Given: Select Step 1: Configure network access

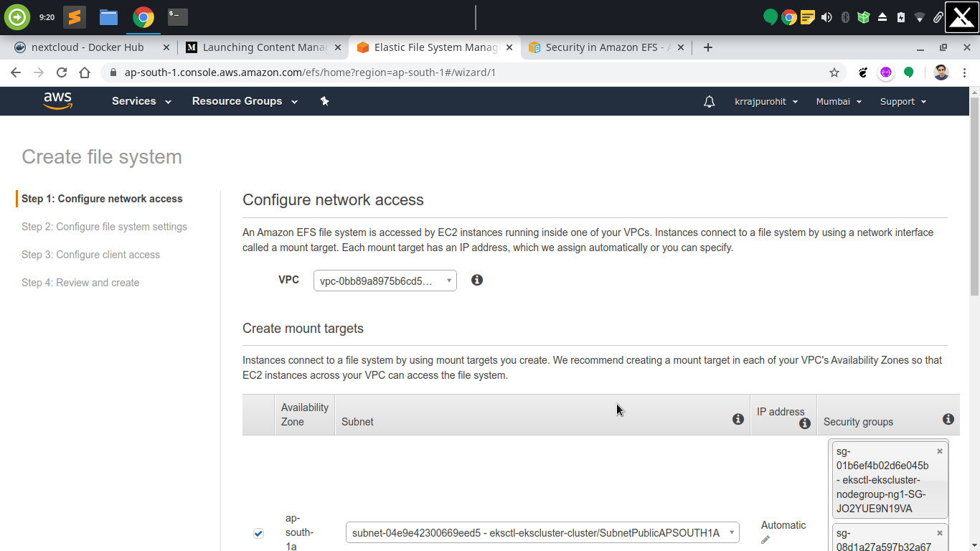Looking at the screenshot, I should point(102,199).
